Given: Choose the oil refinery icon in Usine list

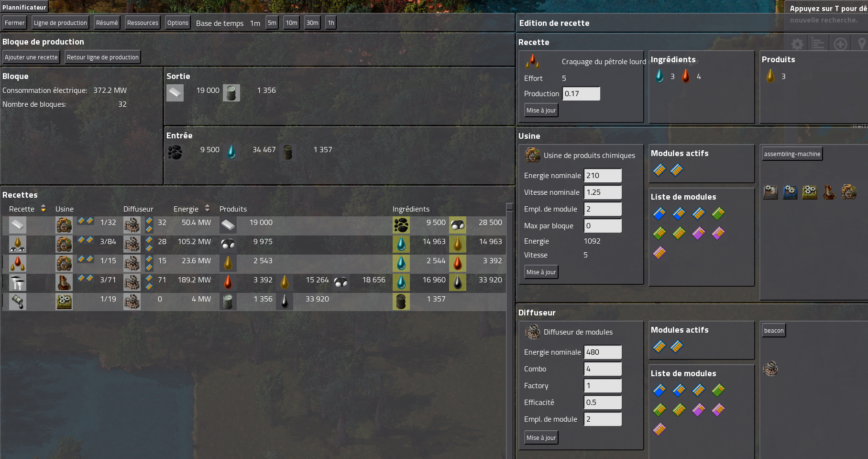Looking at the screenshot, I should (x=829, y=192).
